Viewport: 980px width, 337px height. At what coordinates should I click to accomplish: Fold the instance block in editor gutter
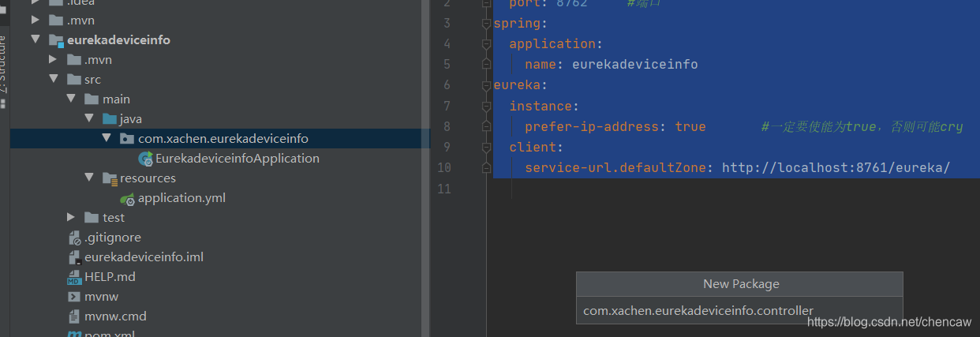point(486,106)
